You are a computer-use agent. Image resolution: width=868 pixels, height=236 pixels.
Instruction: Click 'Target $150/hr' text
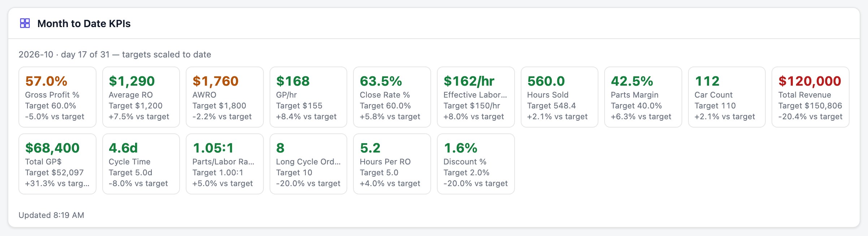[x=472, y=106]
